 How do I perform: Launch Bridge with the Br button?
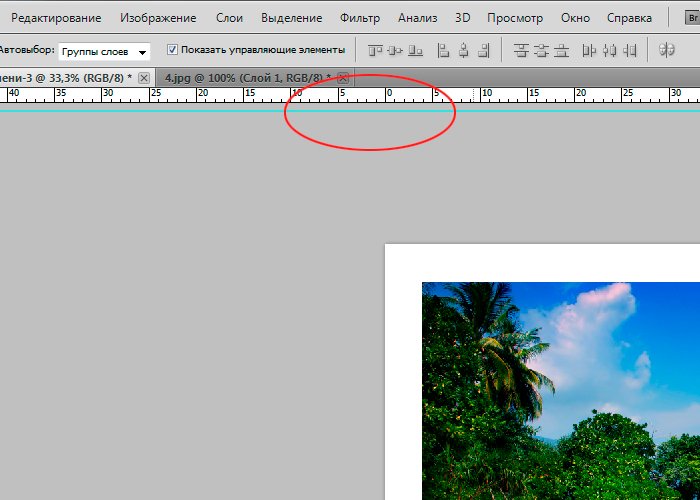(x=690, y=18)
